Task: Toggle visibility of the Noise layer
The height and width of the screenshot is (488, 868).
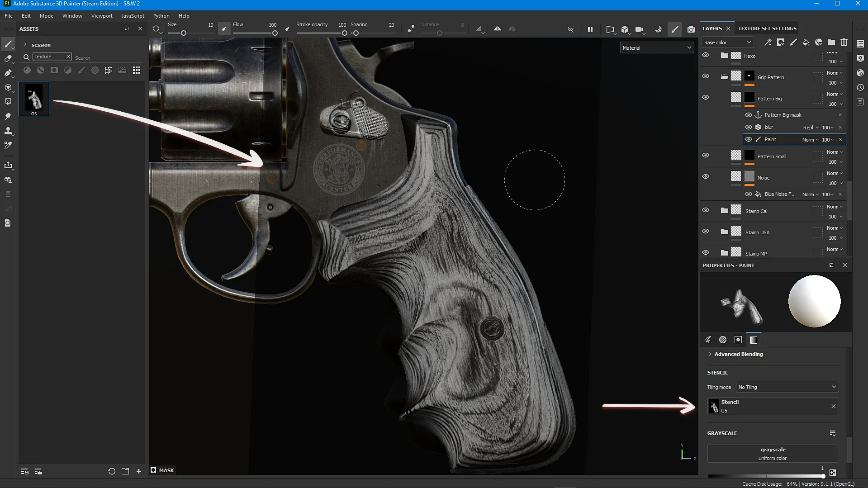Action: (x=706, y=176)
